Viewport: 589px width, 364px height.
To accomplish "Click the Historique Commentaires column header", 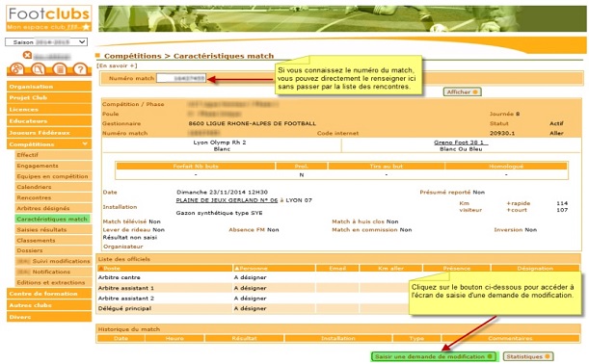I will pyautogui.click(x=510, y=338).
